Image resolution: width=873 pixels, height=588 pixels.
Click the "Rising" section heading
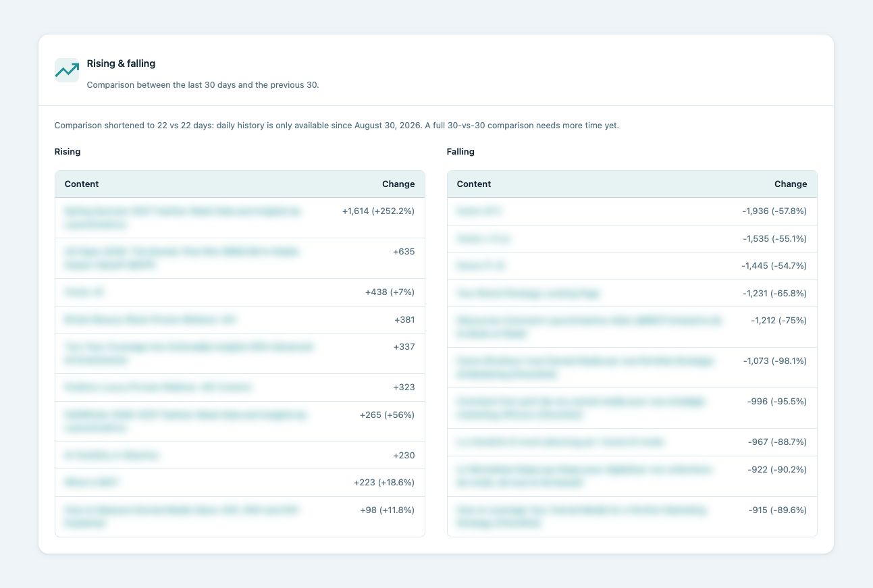[68, 152]
